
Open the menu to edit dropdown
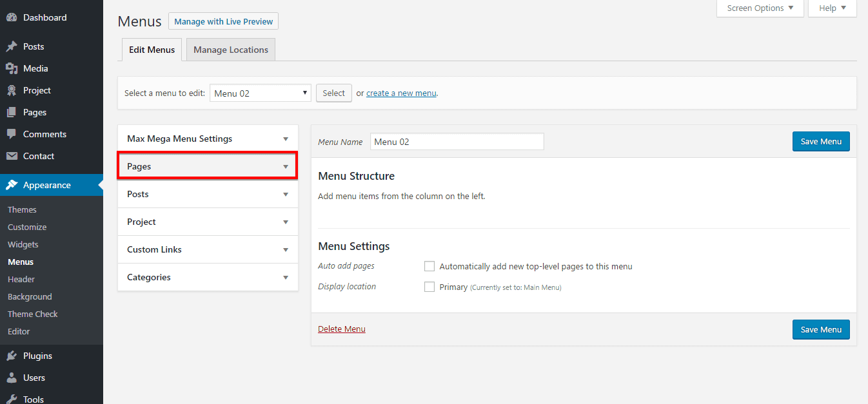(x=260, y=93)
